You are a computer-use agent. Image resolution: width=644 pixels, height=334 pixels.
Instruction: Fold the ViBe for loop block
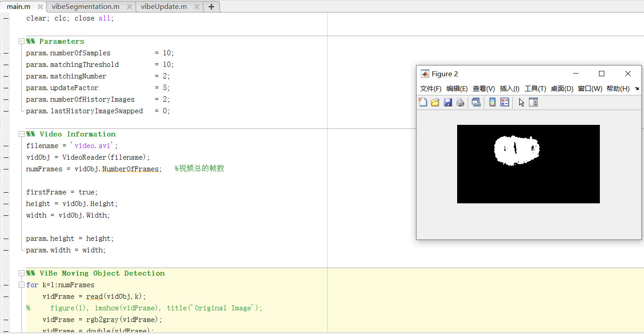21,285
